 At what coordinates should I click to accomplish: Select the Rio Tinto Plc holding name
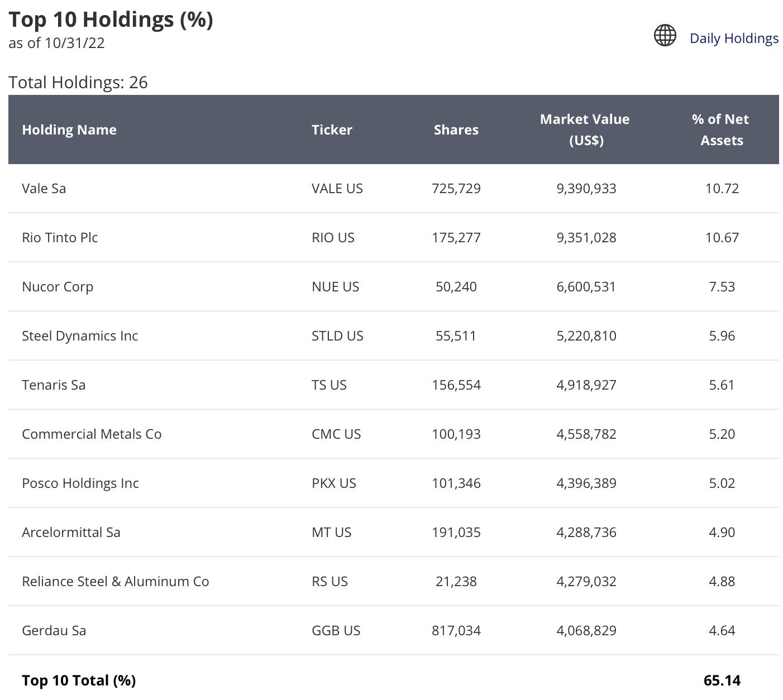pos(60,237)
